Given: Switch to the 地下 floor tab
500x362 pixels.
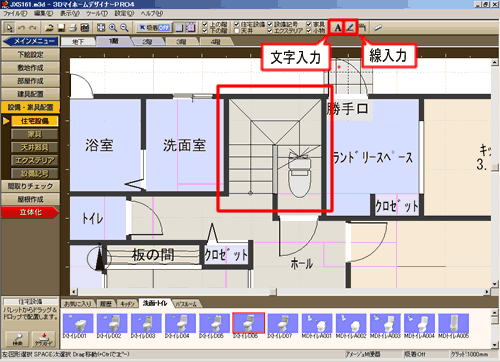Looking at the screenshot, I should [x=78, y=42].
